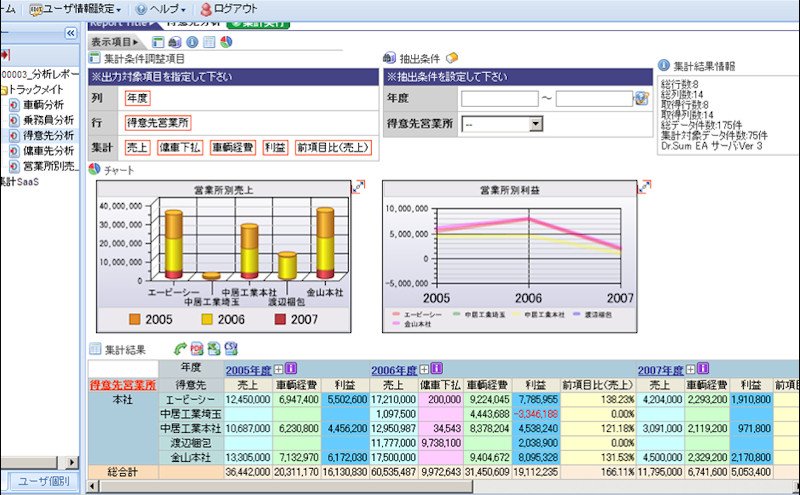Click the 集計実行 run button
The height and width of the screenshot is (495, 800).
(258, 23)
